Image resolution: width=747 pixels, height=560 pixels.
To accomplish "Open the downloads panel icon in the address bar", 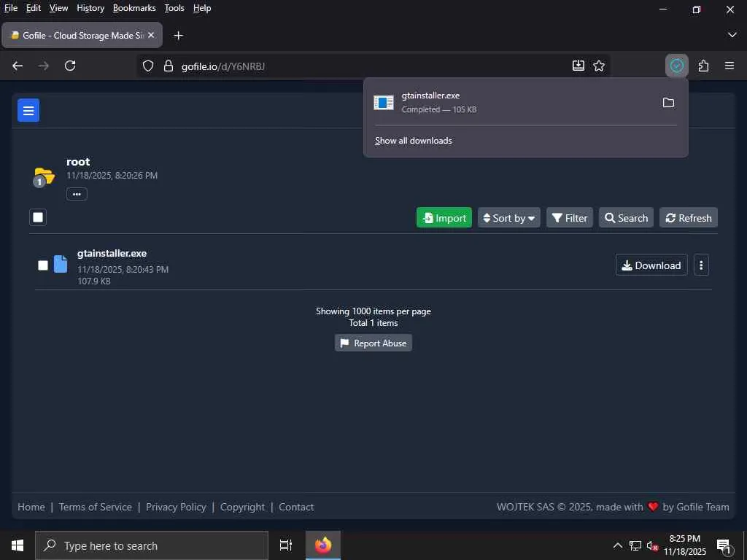I will (578, 66).
